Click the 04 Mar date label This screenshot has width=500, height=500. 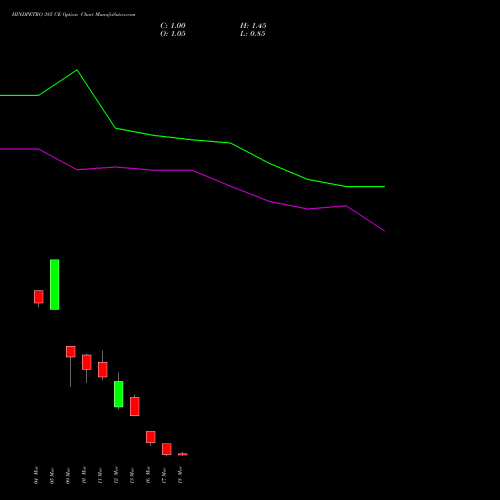(36, 475)
